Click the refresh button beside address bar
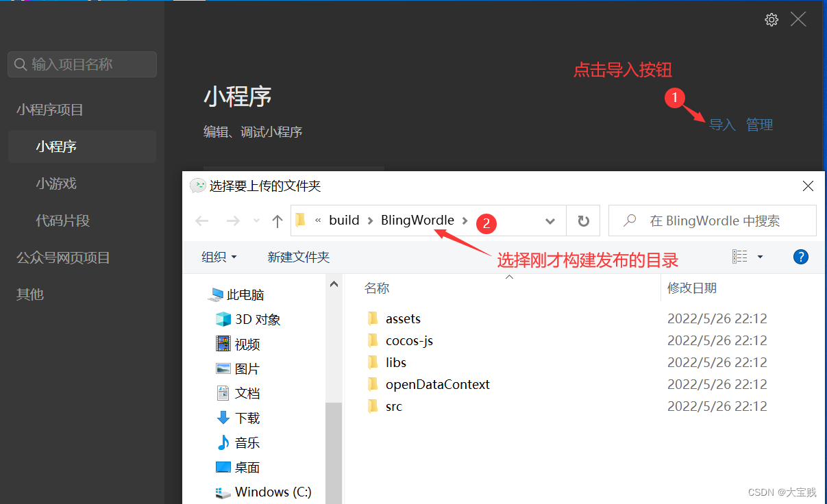The width and height of the screenshot is (827, 504). 583,221
